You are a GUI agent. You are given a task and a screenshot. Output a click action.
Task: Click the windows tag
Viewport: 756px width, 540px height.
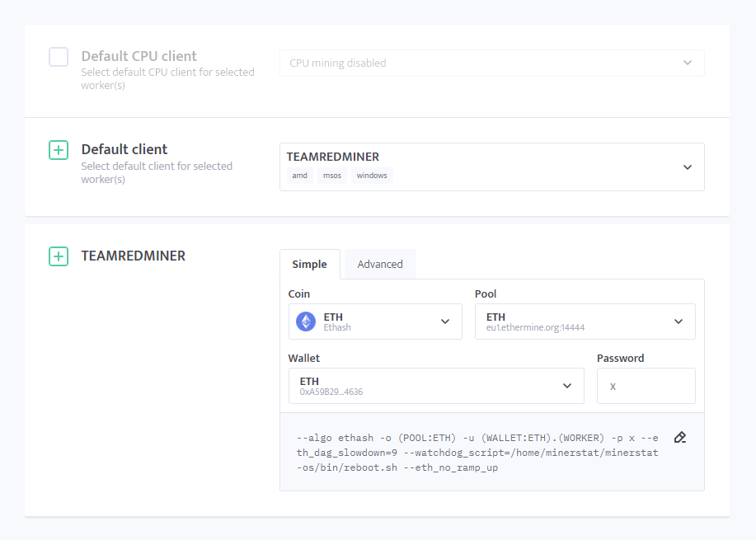coord(372,176)
